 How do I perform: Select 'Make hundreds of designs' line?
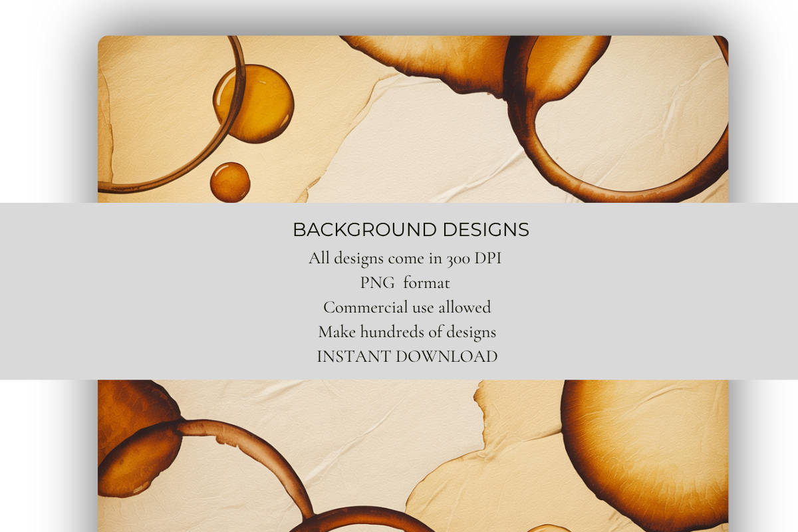point(407,331)
